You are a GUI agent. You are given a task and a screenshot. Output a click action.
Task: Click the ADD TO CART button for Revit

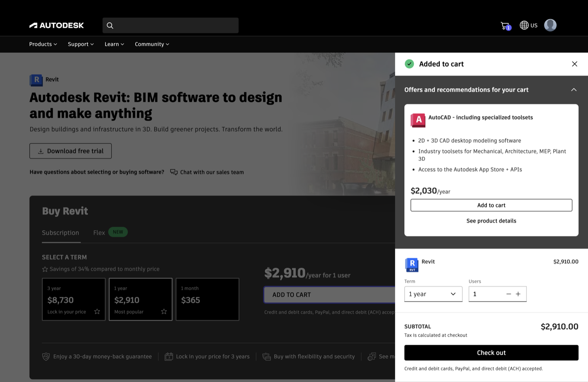329,295
